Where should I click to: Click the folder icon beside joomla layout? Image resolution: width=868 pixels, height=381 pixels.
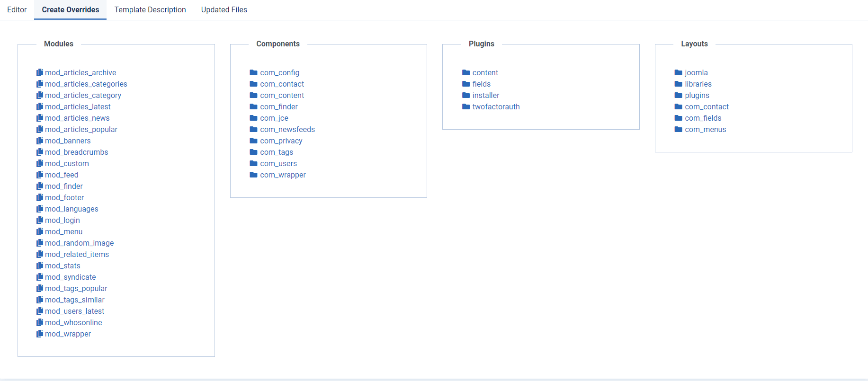[x=679, y=72]
